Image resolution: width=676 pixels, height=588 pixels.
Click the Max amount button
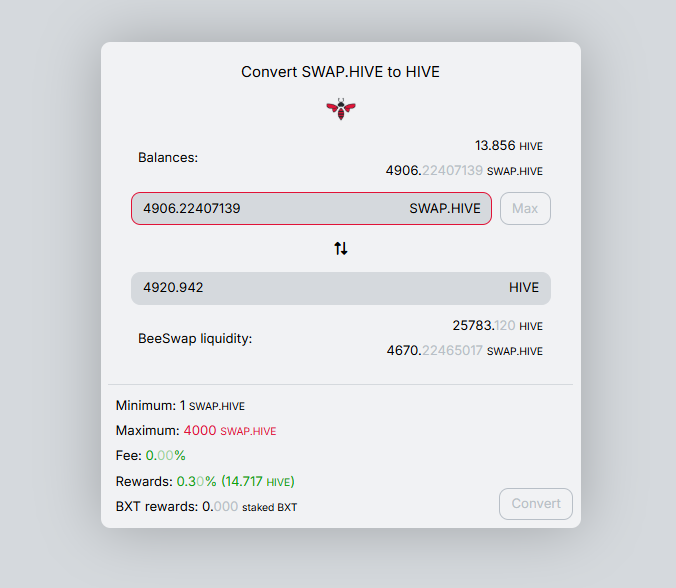(525, 209)
